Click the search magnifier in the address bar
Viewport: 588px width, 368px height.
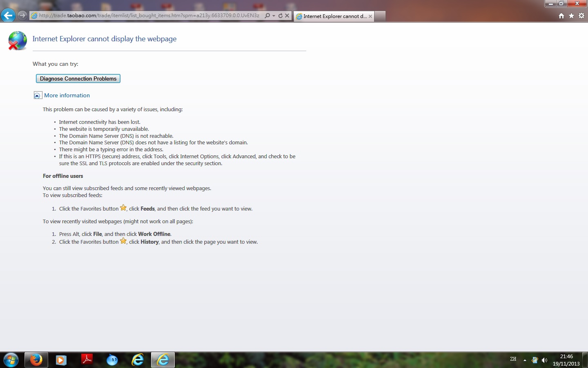click(267, 16)
